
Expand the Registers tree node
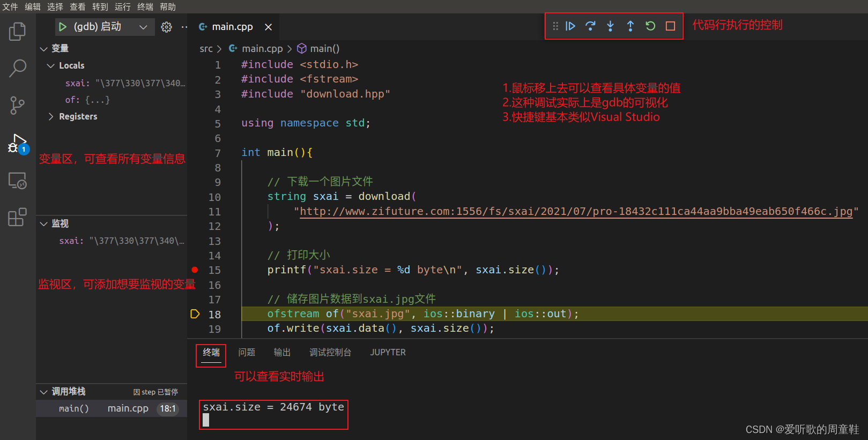click(x=51, y=116)
